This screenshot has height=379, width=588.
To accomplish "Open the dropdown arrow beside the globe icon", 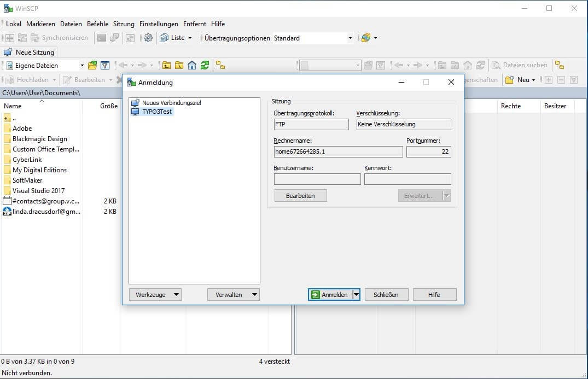I will coord(375,38).
